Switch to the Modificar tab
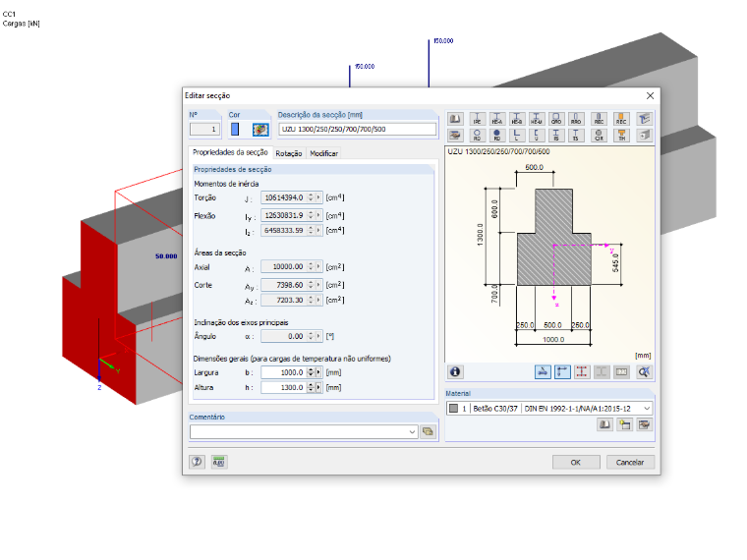The width and height of the screenshot is (747, 560). 324,153
